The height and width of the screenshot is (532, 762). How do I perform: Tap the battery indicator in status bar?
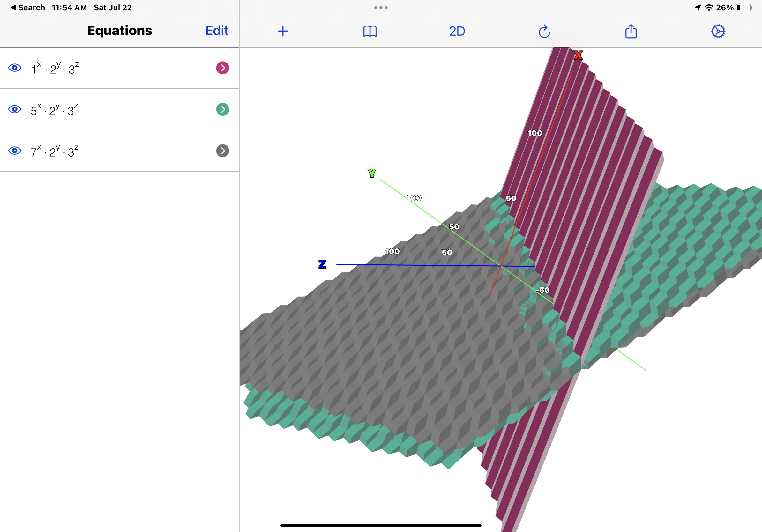point(744,8)
